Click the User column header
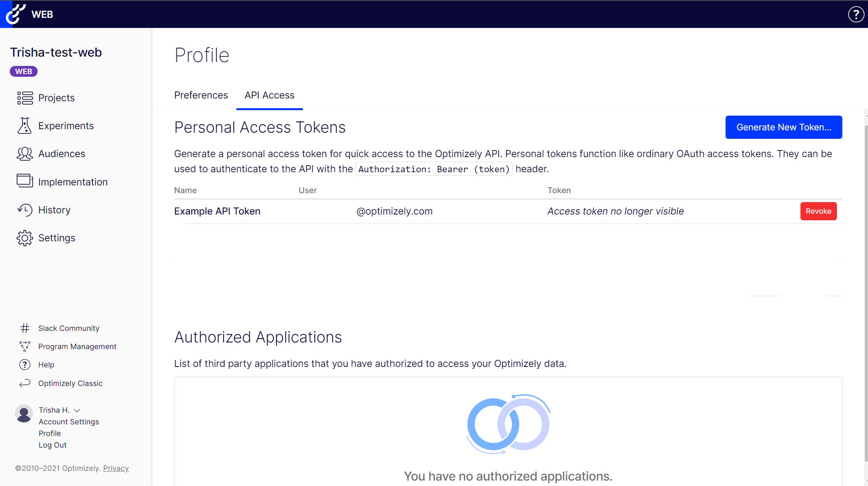 point(307,190)
